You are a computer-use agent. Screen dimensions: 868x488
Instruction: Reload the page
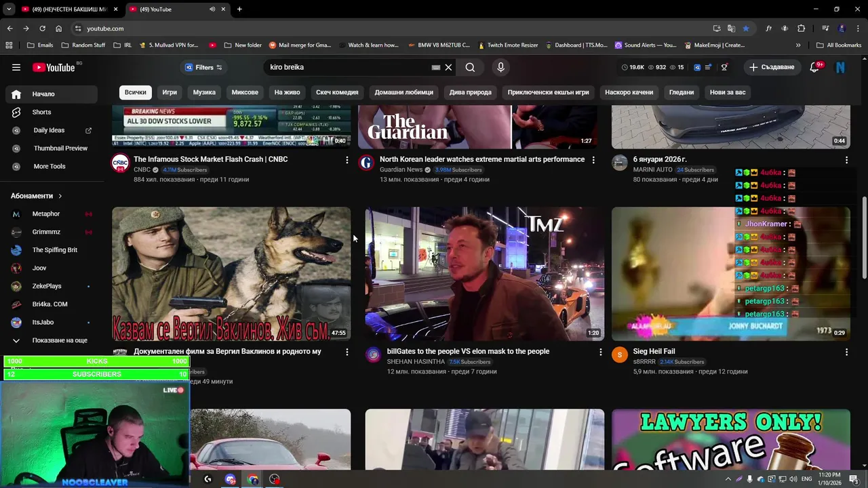pyautogui.click(x=42, y=28)
